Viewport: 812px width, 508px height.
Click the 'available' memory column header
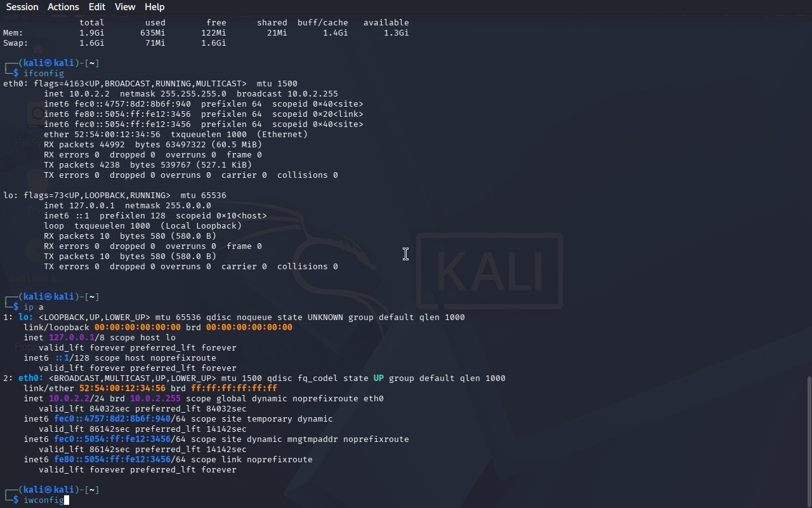(386, 23)
